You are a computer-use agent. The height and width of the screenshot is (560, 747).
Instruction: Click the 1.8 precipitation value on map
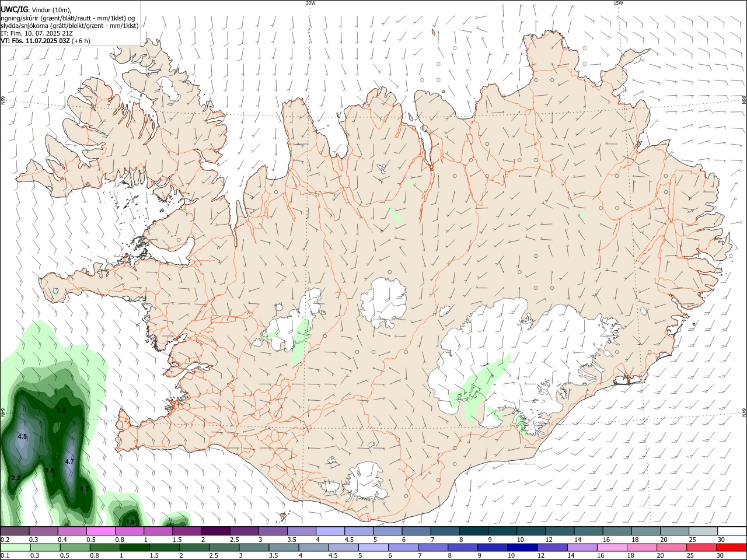coord(50,470)
